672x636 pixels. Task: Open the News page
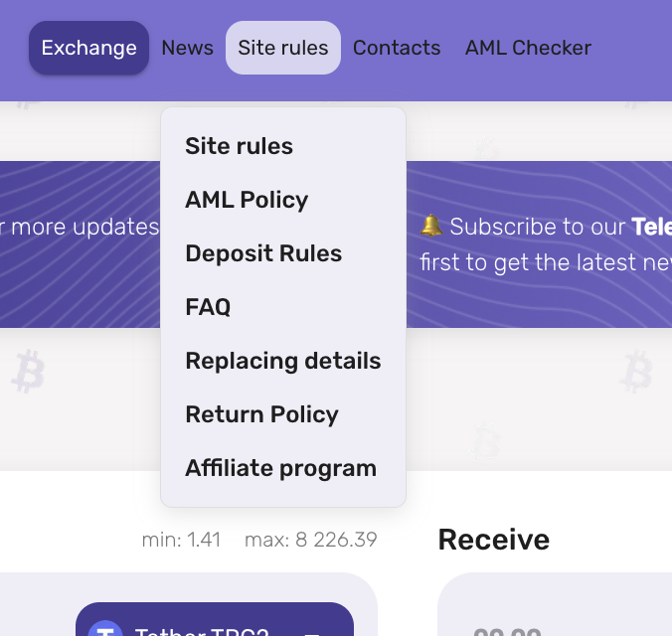(x=187, y=48)
